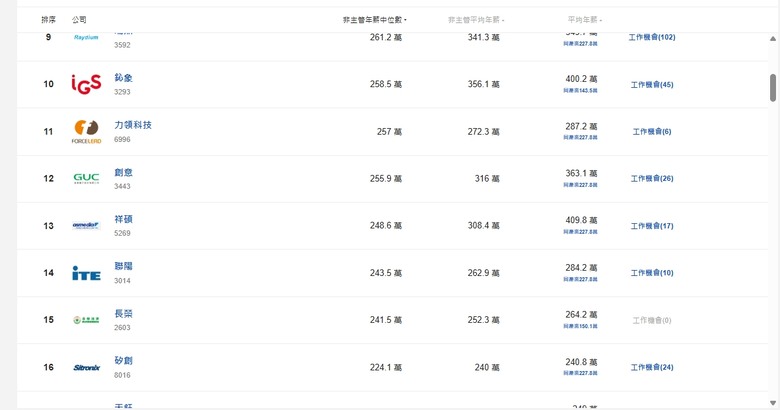Screen dimensions: 780x410
Task: Click the vertical scrollbar thumb
Action: point(773,88)
